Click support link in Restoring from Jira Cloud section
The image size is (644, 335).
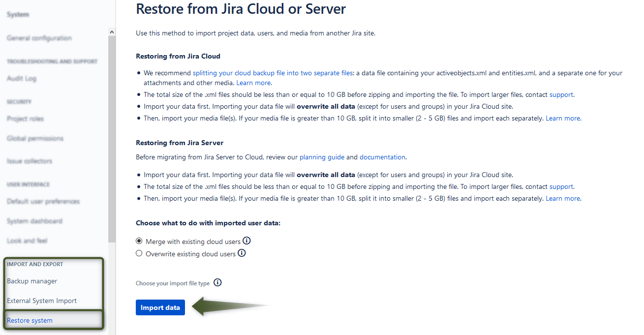point(561,94)
